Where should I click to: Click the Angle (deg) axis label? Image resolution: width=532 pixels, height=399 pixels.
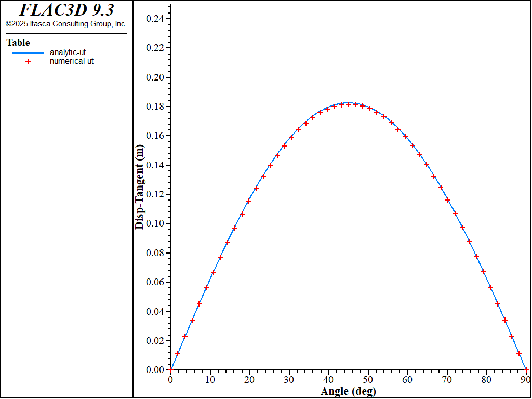348,391
